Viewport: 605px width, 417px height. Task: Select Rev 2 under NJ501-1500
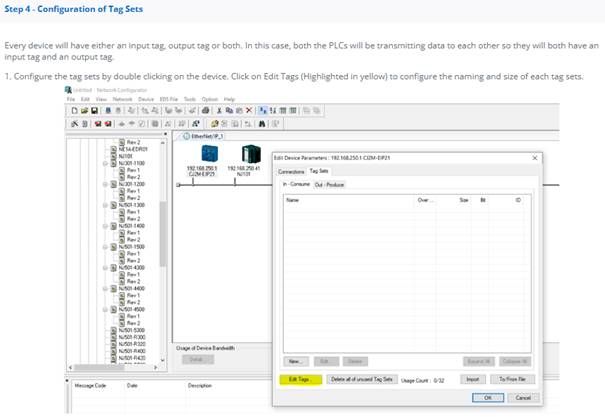(x=133, y=260)
